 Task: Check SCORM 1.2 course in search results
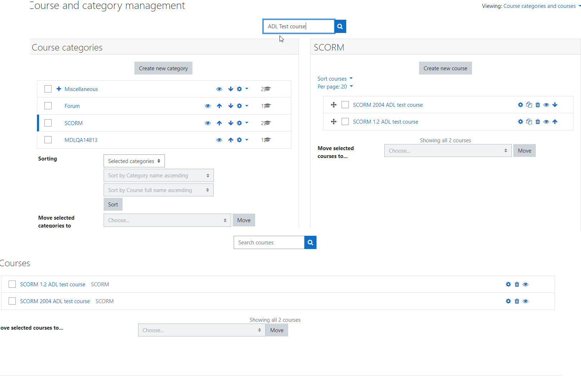click(x=12, y=284)
